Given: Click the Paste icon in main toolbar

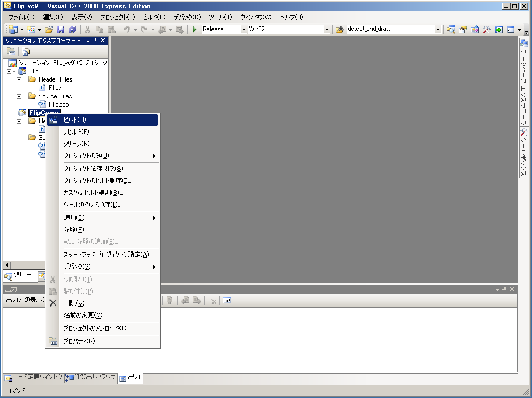Looking at the screenshot, I should tap(111, 30).
